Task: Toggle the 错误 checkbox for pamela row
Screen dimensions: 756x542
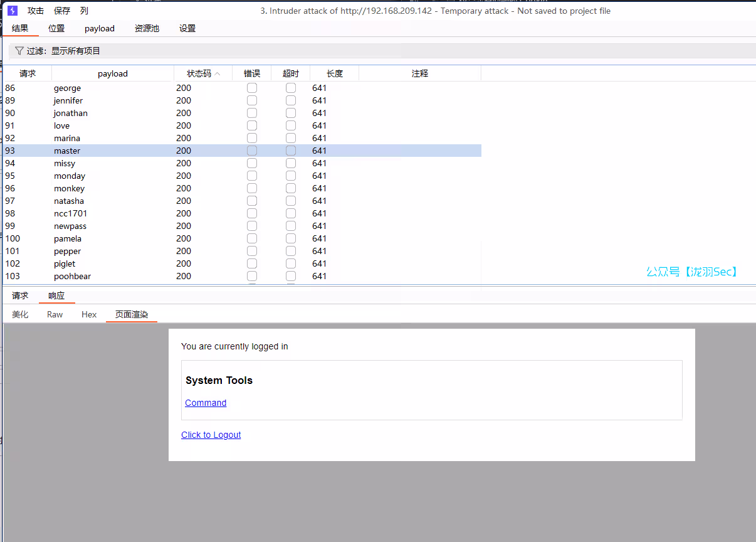Action: tap(252, 238)
